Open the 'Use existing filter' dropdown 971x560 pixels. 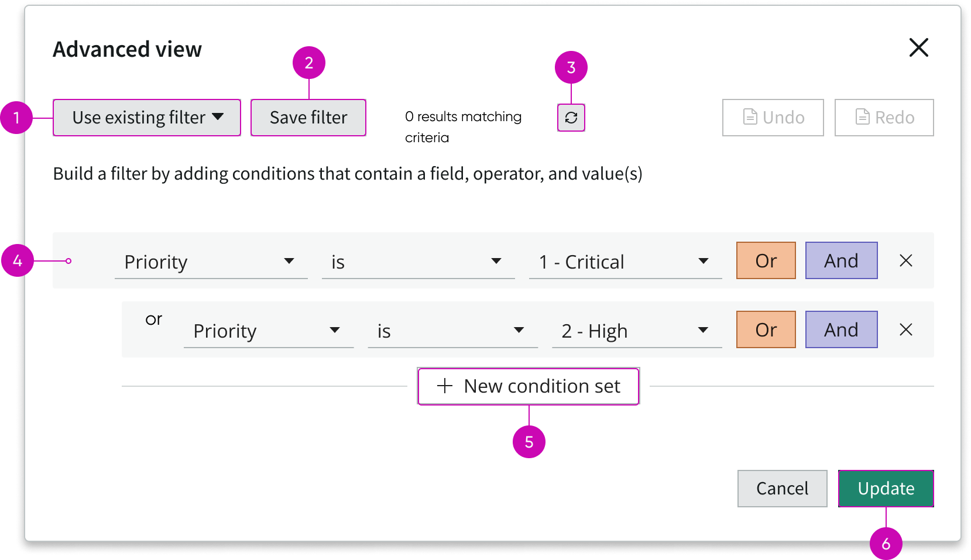[x=146, y=117]
